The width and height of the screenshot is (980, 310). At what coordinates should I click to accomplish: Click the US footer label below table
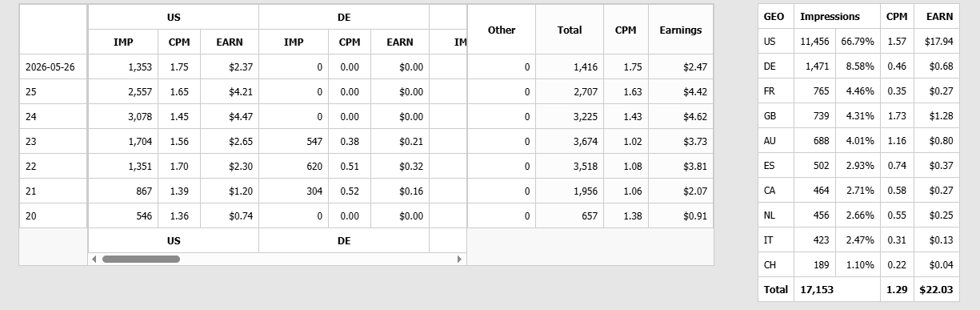(174, 240)
